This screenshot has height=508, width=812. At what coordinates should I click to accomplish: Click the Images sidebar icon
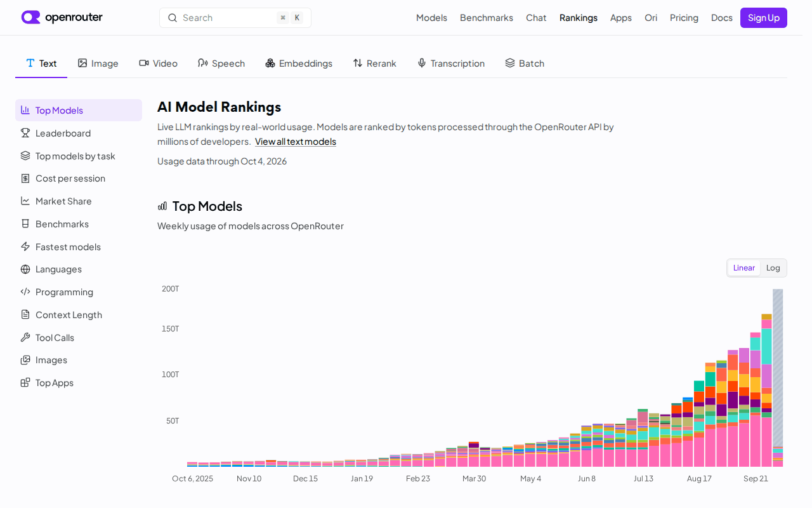pos(25,360)
